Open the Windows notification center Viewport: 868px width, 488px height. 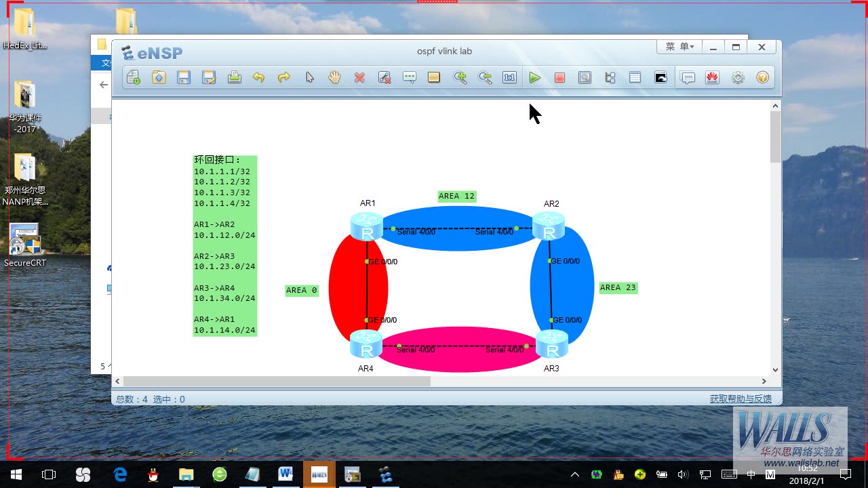[846, 474]
